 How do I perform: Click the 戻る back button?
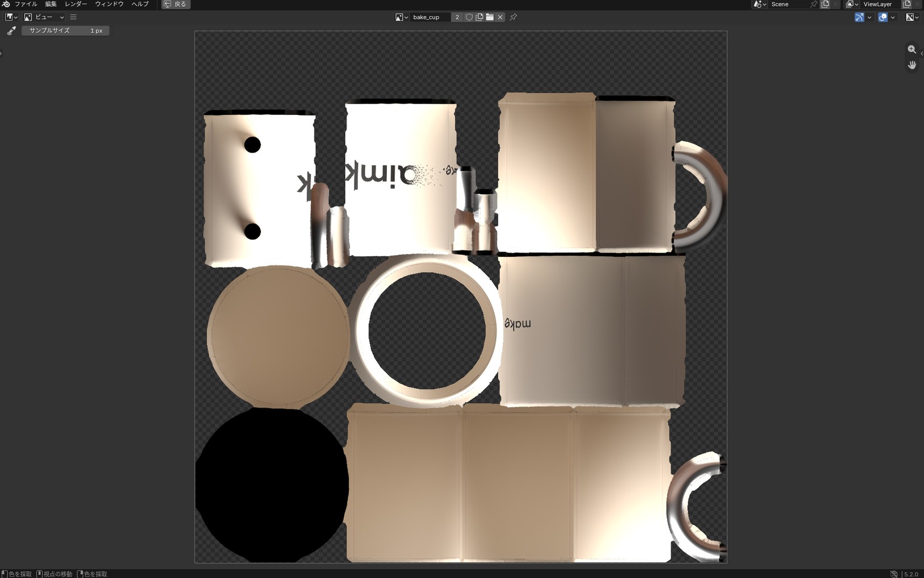click(176, 4)
